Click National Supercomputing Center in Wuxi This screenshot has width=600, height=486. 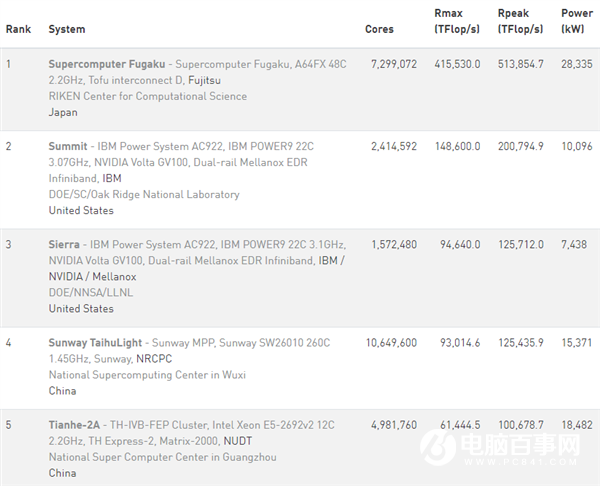[146, 375]
